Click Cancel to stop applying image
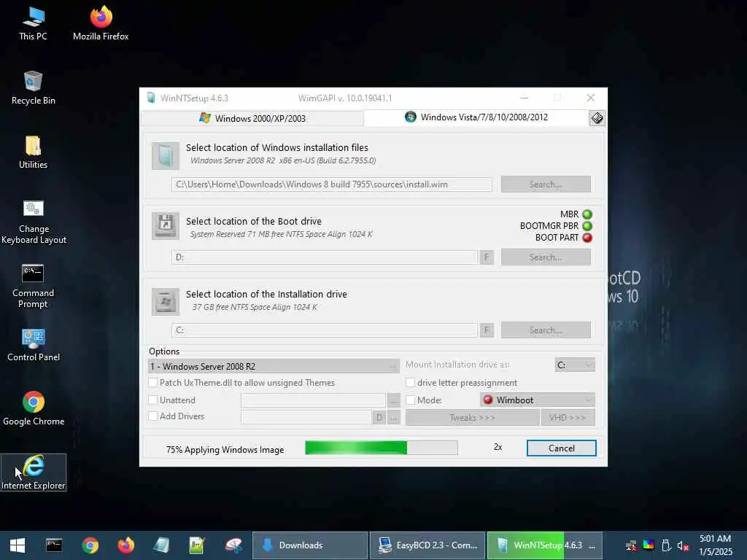The height and width of the screenshot is (560, 747). tap(561, 448)
